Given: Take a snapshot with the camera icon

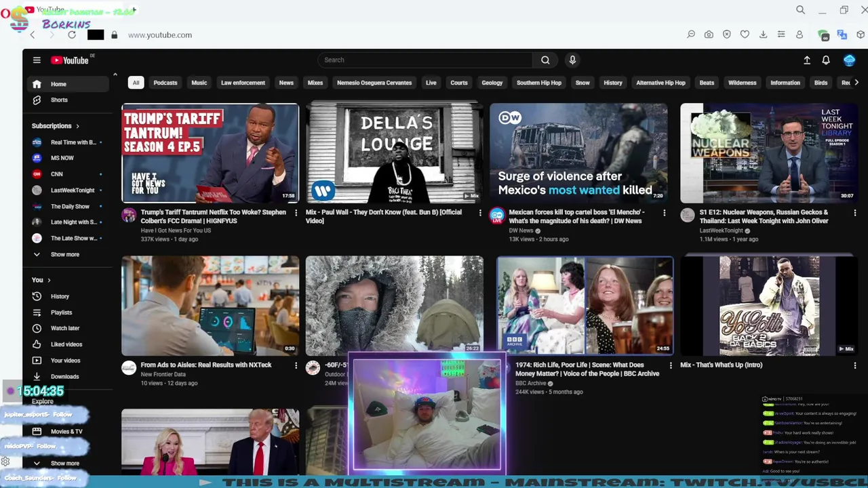Looking at the screenshot, I should [x=709, y=35].
